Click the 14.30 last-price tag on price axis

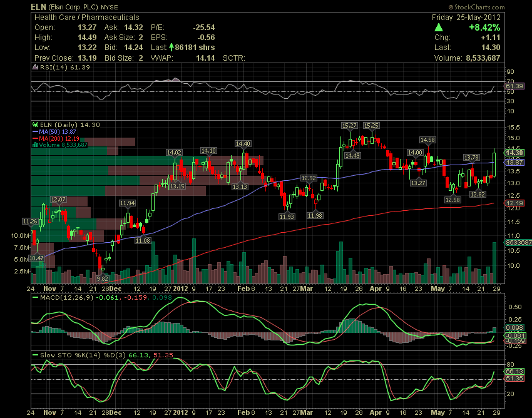click(514, 153)
